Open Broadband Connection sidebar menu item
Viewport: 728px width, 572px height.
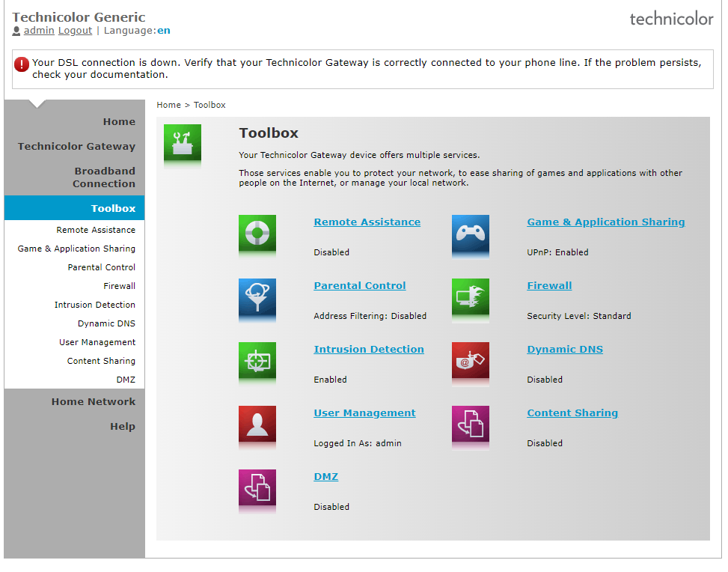104,177
